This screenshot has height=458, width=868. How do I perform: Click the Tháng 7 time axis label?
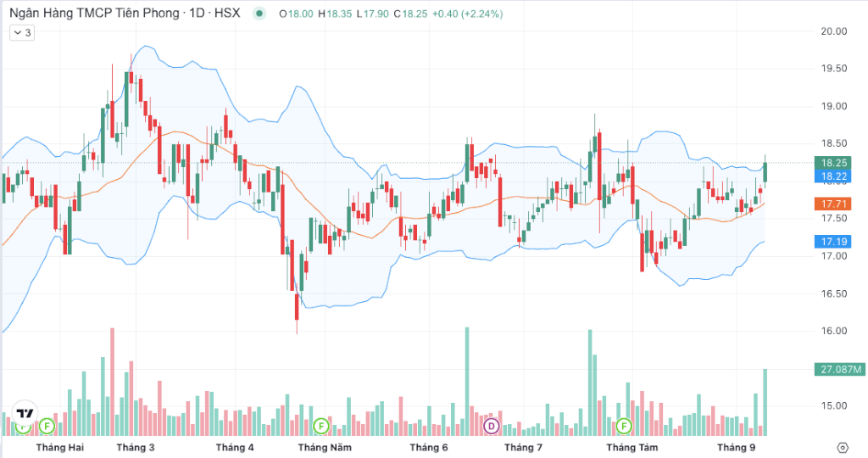coord(523,448)
